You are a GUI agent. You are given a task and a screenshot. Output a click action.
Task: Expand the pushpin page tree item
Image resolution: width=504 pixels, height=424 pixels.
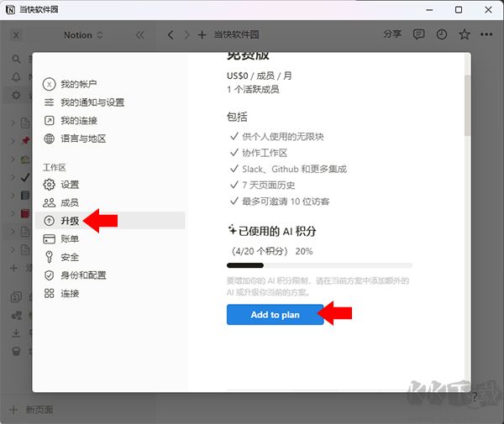13,141
